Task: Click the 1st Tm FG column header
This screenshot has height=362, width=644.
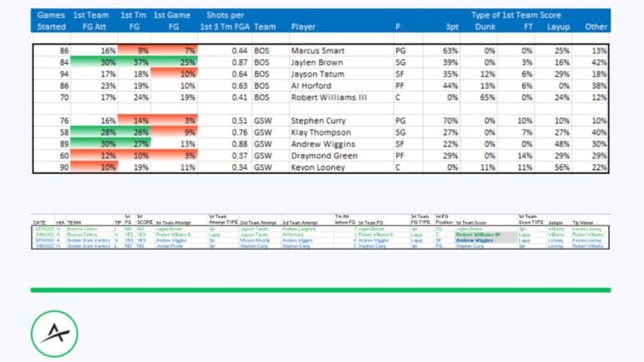Action: 133,21
